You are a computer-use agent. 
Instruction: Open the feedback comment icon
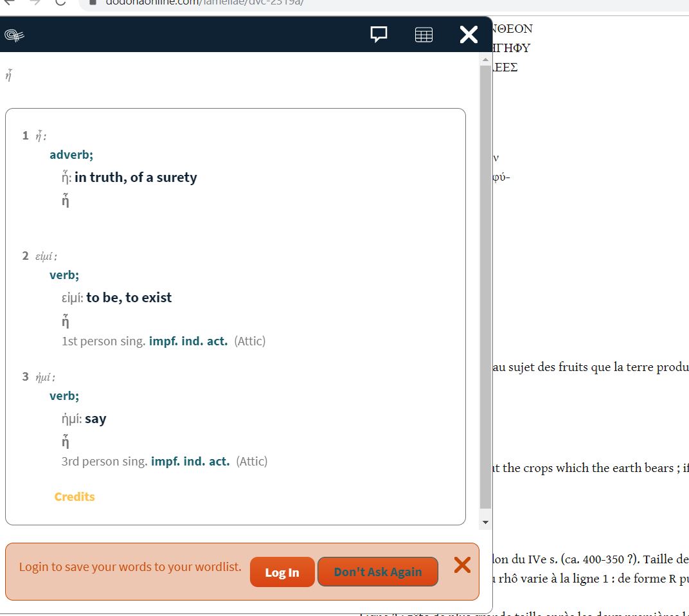click(379, 34)
